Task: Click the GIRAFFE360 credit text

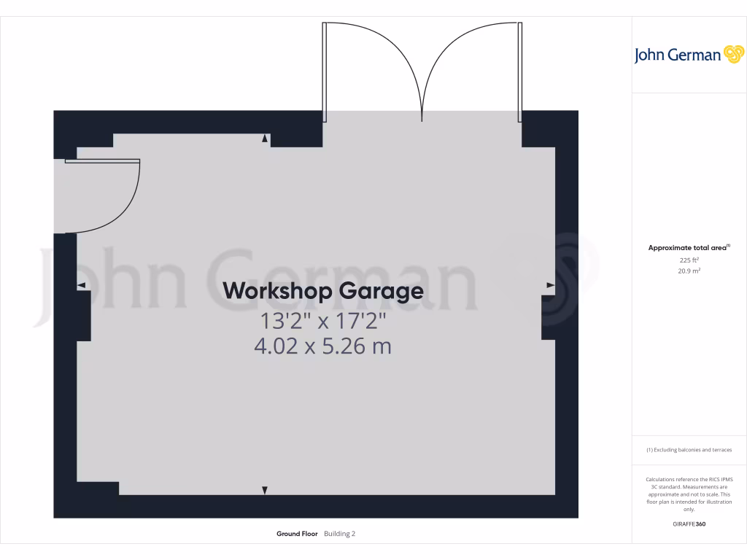Action: coord(689,524)
